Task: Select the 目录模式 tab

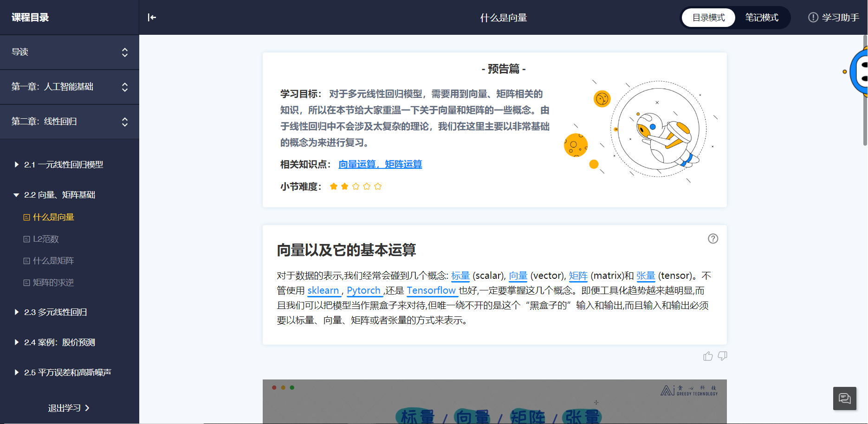Action: (x=708, y=18)
